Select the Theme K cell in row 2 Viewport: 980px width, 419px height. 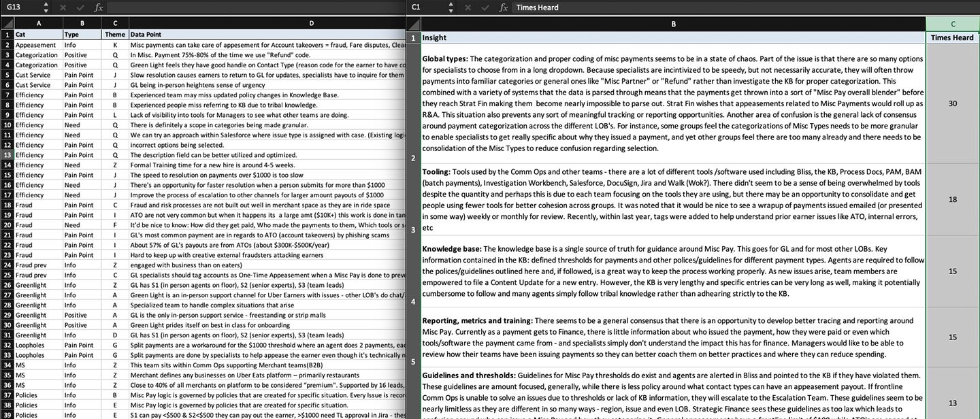(x=115, y=45)
